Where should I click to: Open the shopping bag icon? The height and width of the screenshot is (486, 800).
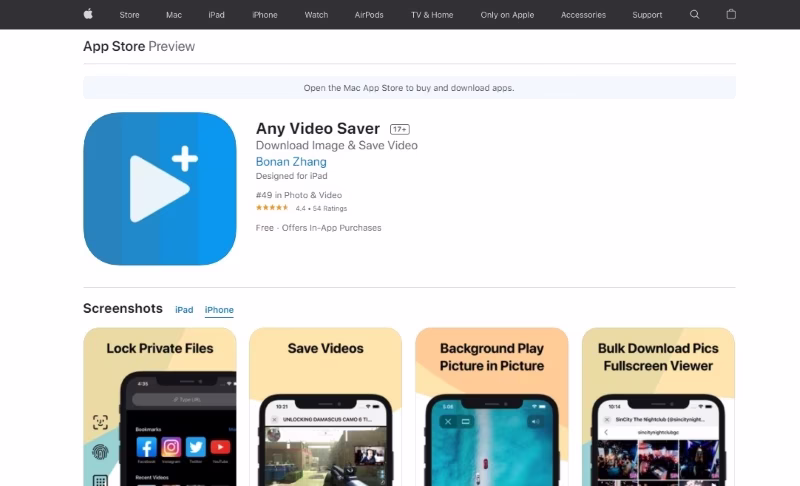[x=731, y=14]
